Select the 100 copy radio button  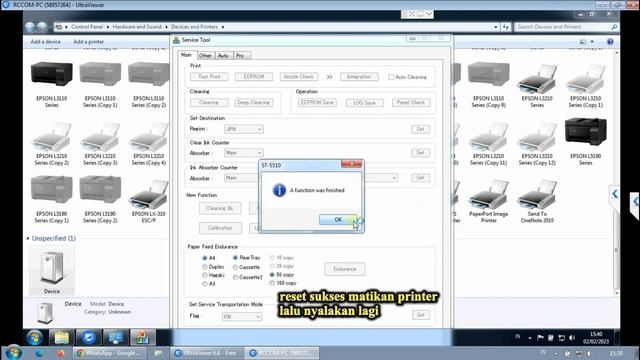click(x=272, y=283)
